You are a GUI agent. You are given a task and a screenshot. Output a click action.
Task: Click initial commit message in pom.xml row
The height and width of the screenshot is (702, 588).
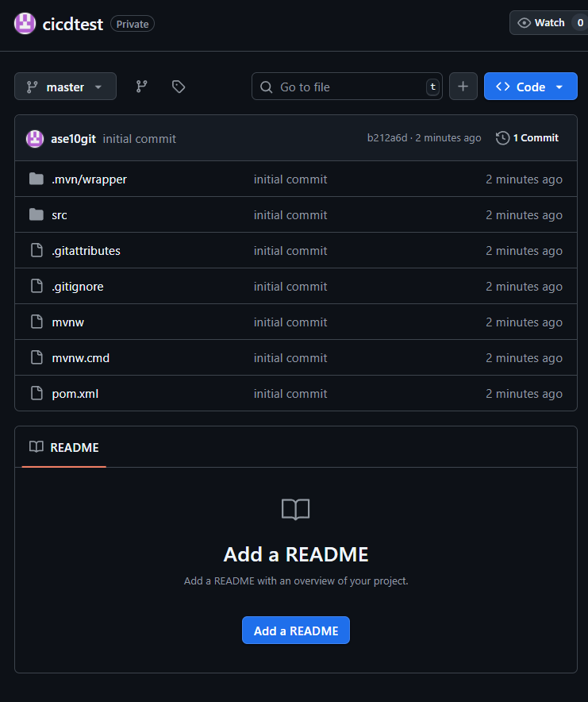pyautogui.click(x=290, y=394)
